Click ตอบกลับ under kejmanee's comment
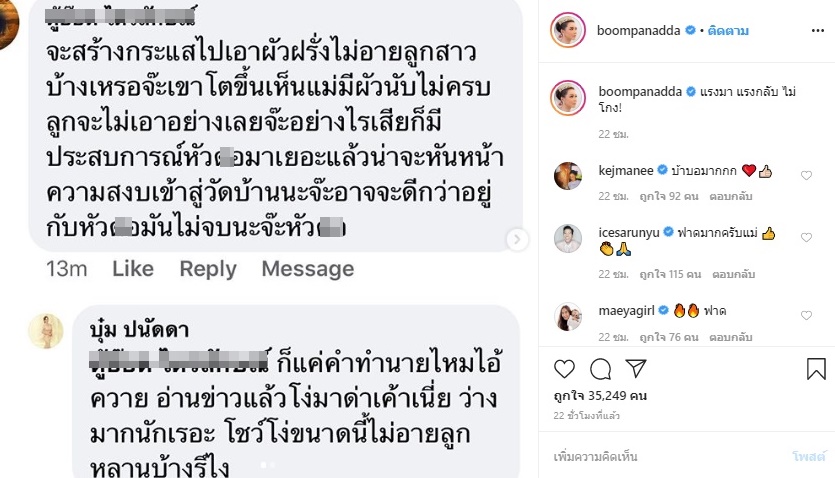 tap(731, 196)
